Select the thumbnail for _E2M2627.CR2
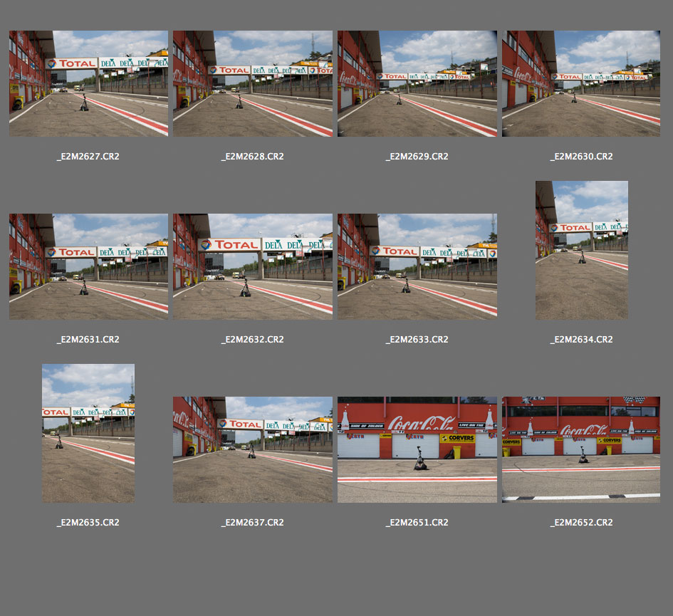This screenshot has height=616, width=673. click(88, 83)
